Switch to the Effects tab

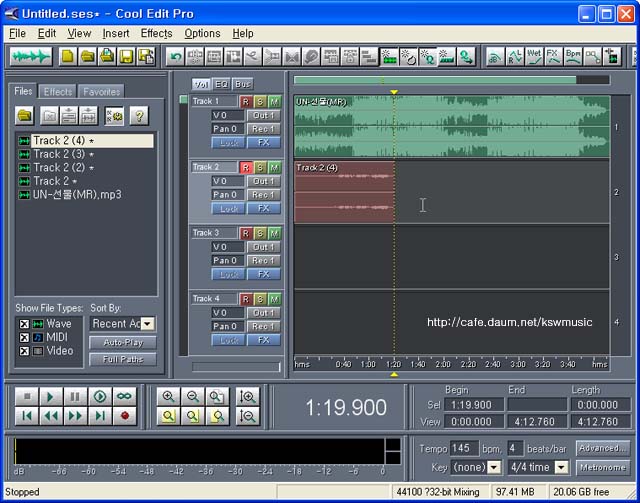tap(58, 91)
